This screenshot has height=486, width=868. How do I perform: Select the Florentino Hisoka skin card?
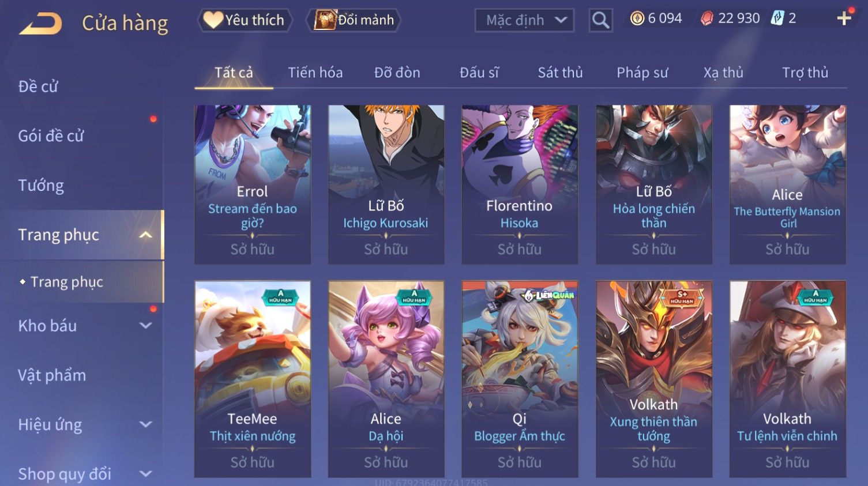[520, 184]
